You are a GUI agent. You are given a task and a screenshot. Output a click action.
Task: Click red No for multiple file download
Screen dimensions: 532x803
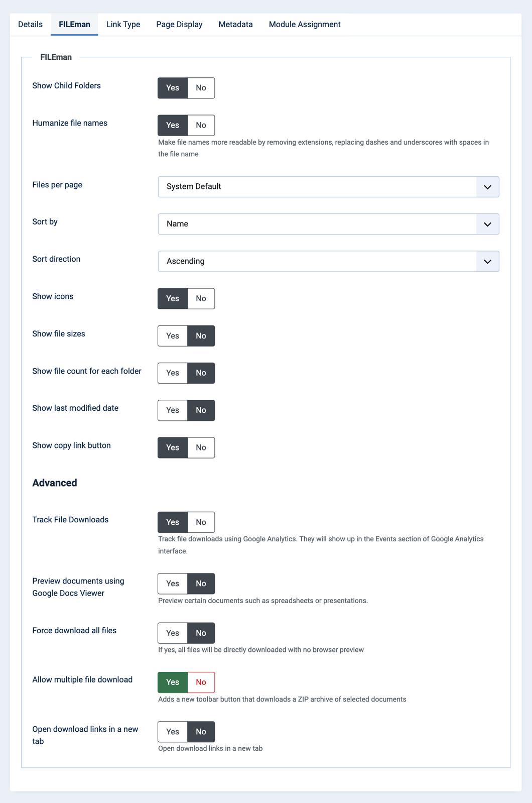201,682
